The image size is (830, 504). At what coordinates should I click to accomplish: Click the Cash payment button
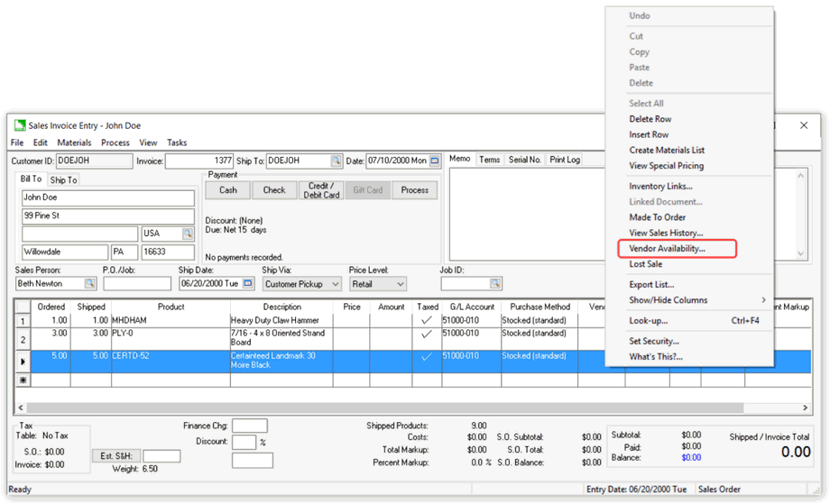[x=228, y=190]
